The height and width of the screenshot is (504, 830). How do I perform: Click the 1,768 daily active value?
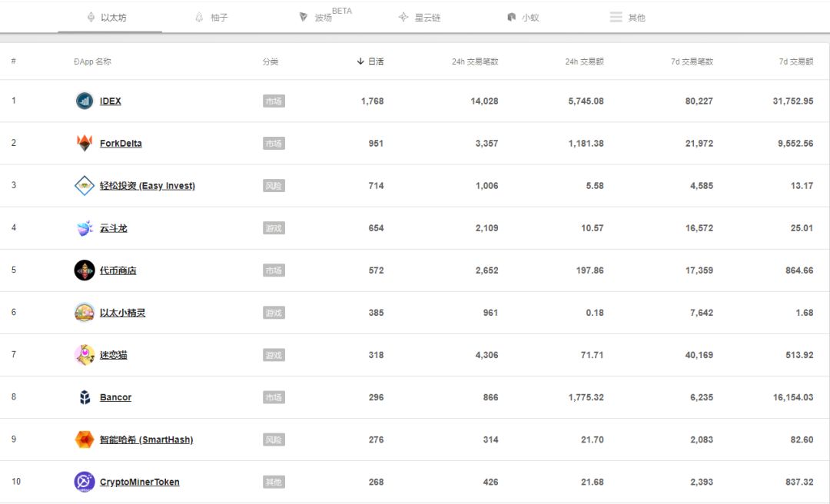[x=372, y=101]
